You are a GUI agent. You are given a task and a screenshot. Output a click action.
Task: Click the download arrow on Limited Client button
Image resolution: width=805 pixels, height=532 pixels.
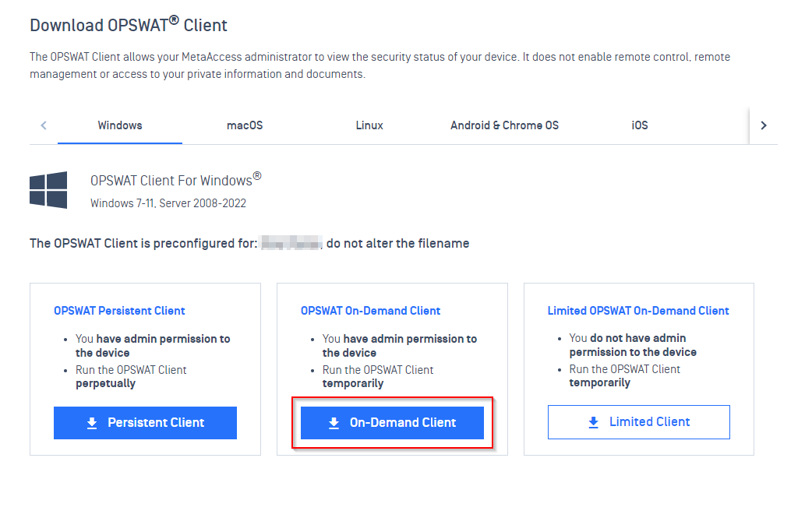point(594,422)
